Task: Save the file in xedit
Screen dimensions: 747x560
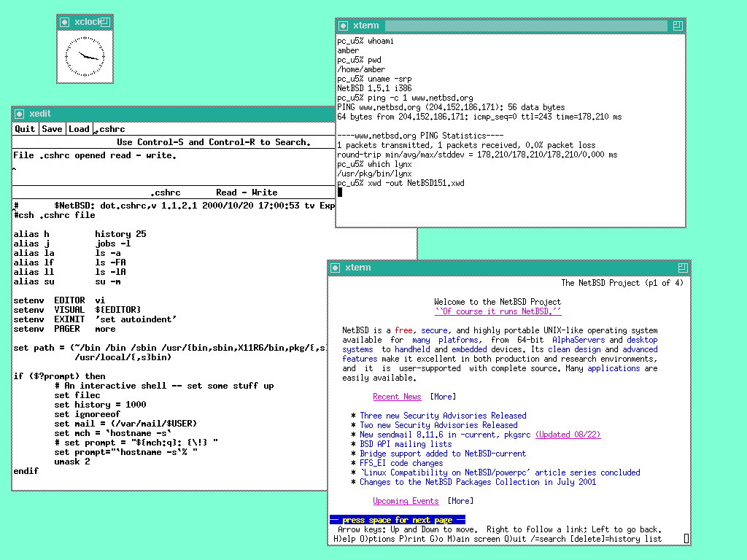Action: (x=52, y=129)
